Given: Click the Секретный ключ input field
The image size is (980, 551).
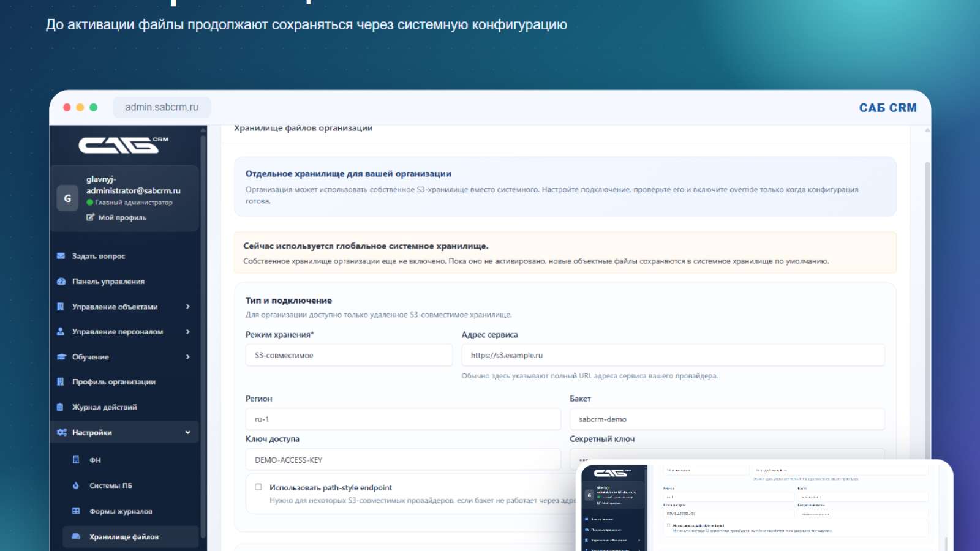Looking at the screenshot, I should coord(727,454).
